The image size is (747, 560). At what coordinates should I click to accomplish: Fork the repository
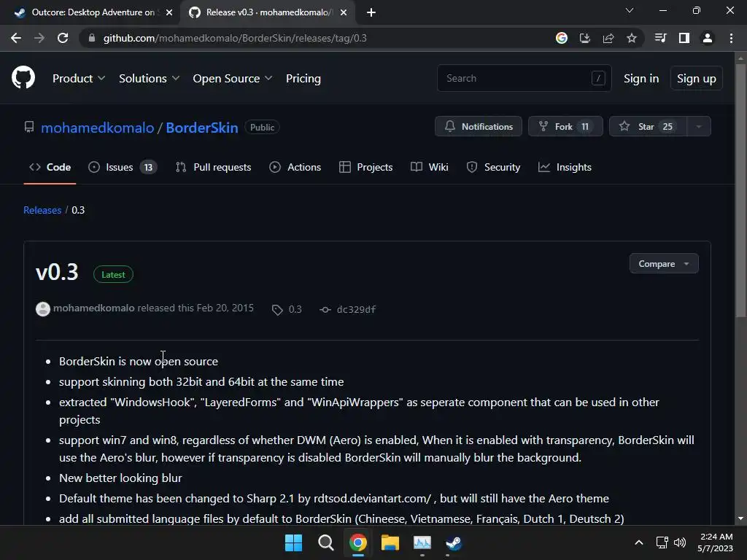click(x=565, y=126)
